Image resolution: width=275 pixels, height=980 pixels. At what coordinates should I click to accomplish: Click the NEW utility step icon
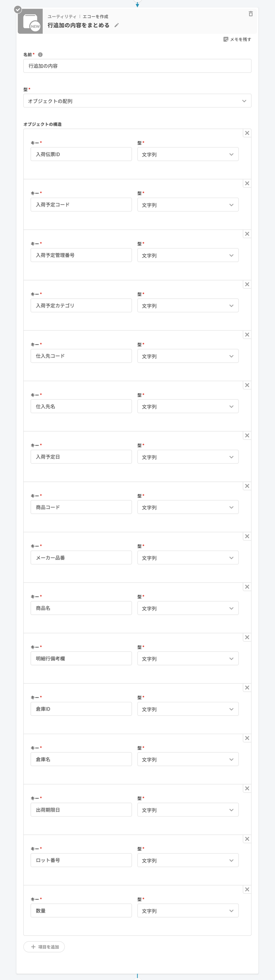31,21
